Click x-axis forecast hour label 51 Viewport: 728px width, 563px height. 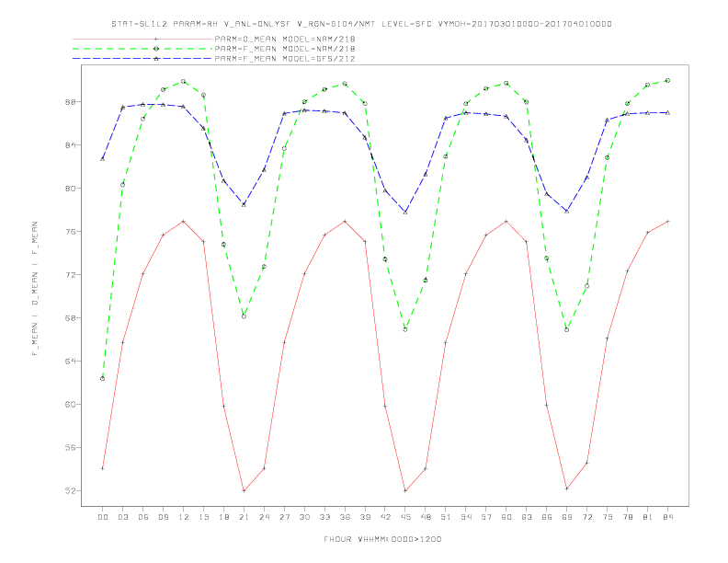pos(446,517)
